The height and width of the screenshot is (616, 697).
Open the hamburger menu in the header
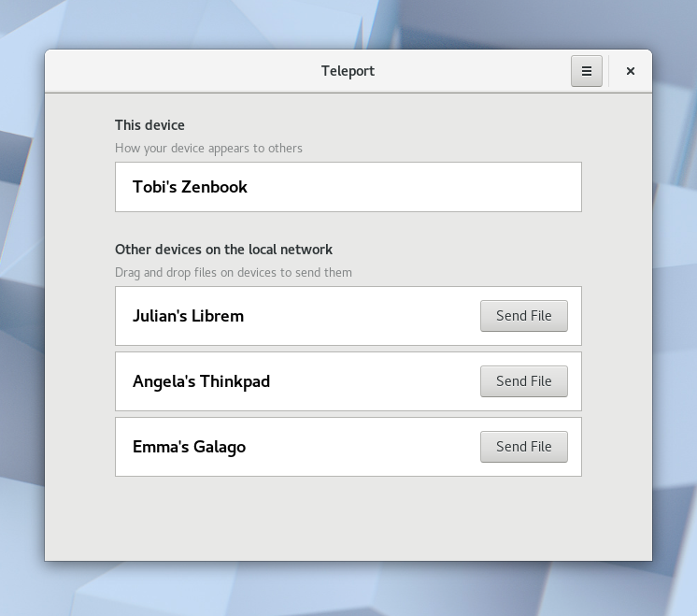pyautogui.click(x=586, y=71)
